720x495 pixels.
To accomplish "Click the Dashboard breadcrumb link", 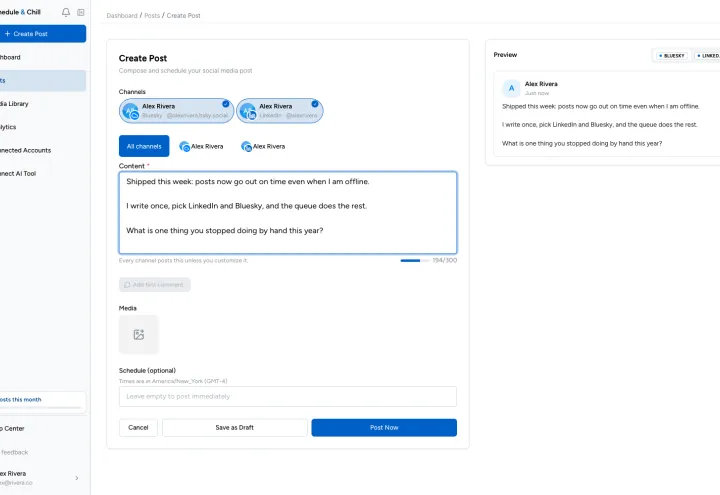I will click(122, 16).
